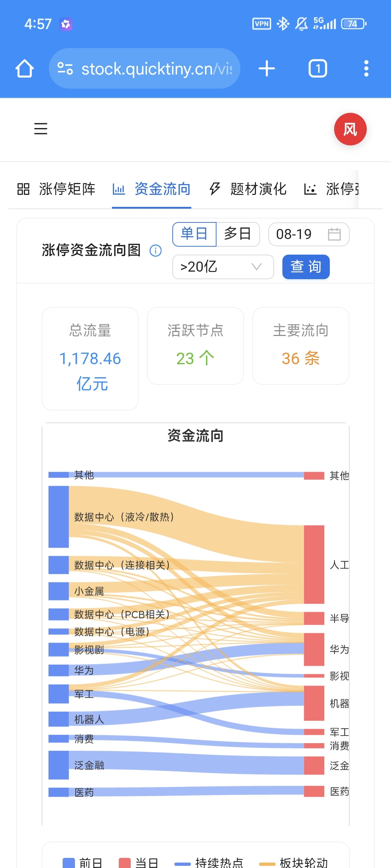Select the 泛金融 source node in chart

click(x=59, y=765)
